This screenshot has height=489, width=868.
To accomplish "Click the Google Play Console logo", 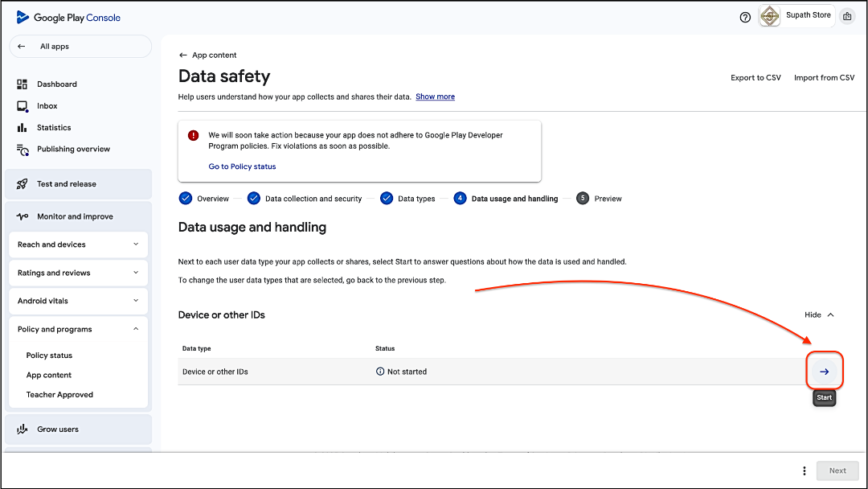I will point(68,18).
